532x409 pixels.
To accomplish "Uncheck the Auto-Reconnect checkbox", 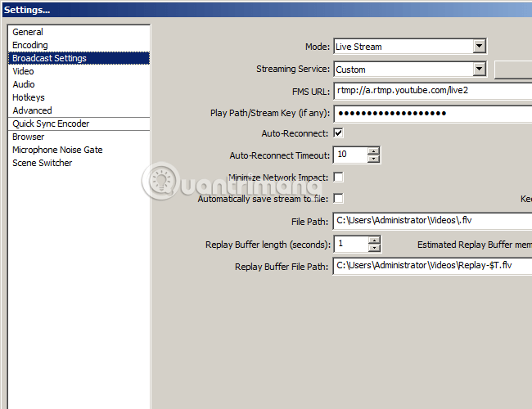I will 338,133.
